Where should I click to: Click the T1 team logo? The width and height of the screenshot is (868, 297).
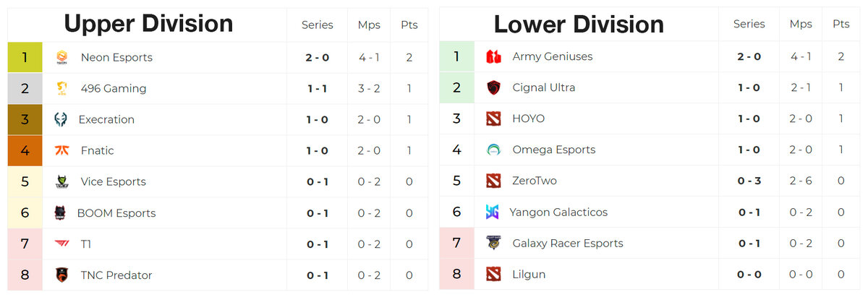62,244
